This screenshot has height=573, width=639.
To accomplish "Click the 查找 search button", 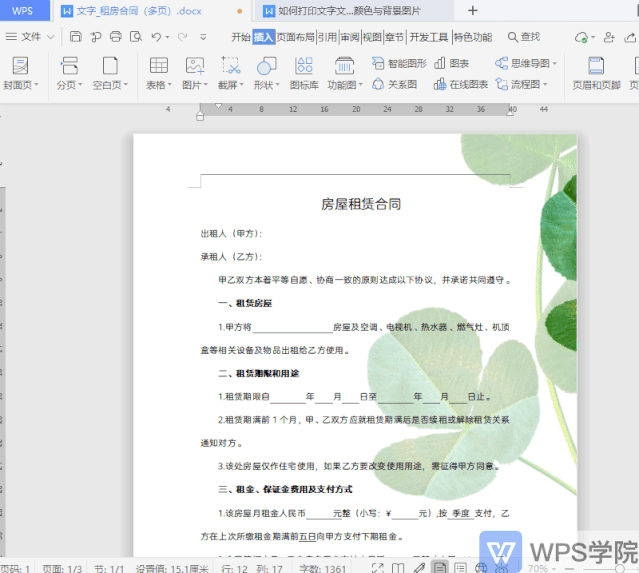I will point(524,37).
